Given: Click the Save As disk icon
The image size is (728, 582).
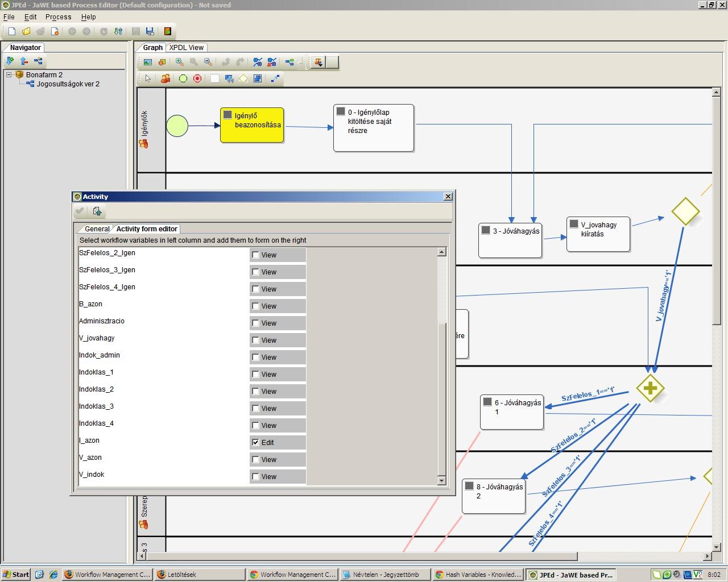Looking at the screenshot, I should click(x=150, y=31).
